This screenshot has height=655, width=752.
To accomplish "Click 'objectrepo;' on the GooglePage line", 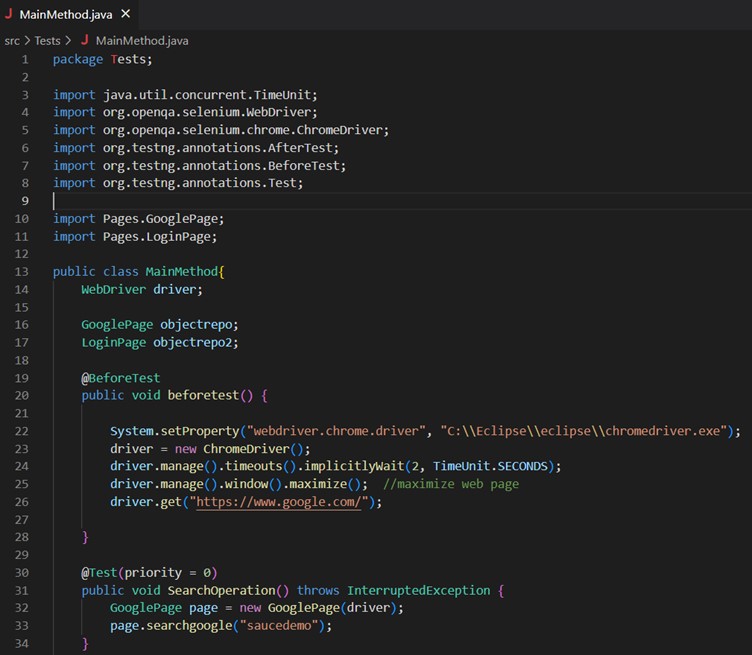I will pyautogui.click(x=199, y=325).
